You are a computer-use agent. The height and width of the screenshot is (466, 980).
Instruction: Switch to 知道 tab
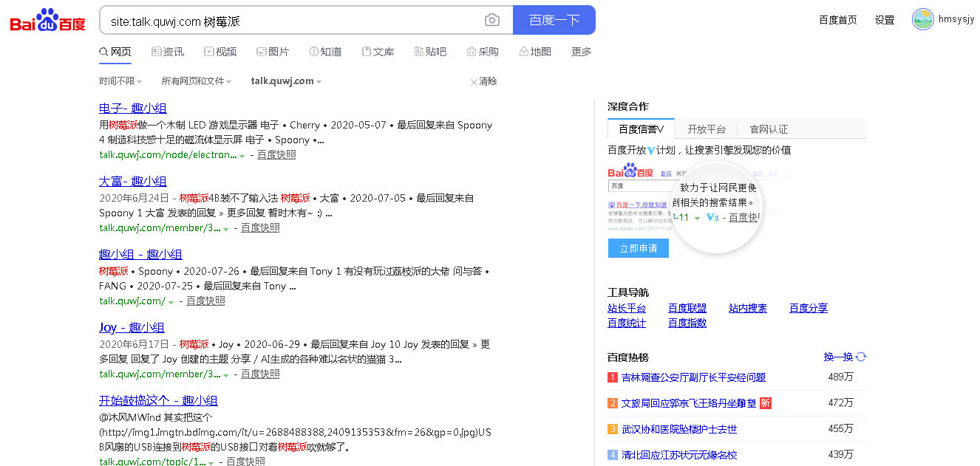coord(325,52)
